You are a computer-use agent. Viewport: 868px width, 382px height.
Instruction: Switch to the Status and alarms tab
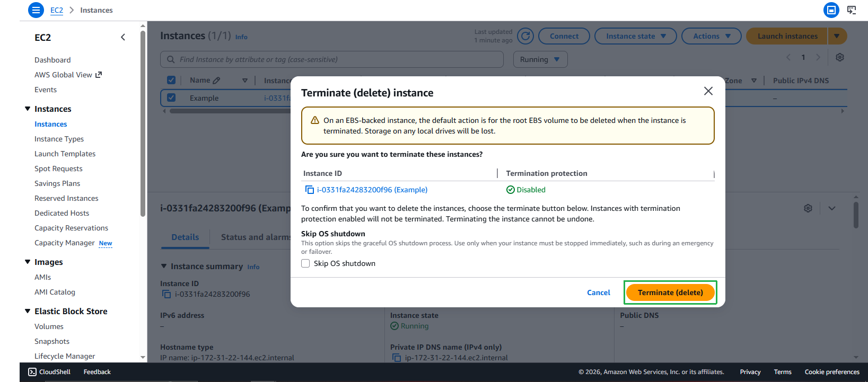point(255,237)
